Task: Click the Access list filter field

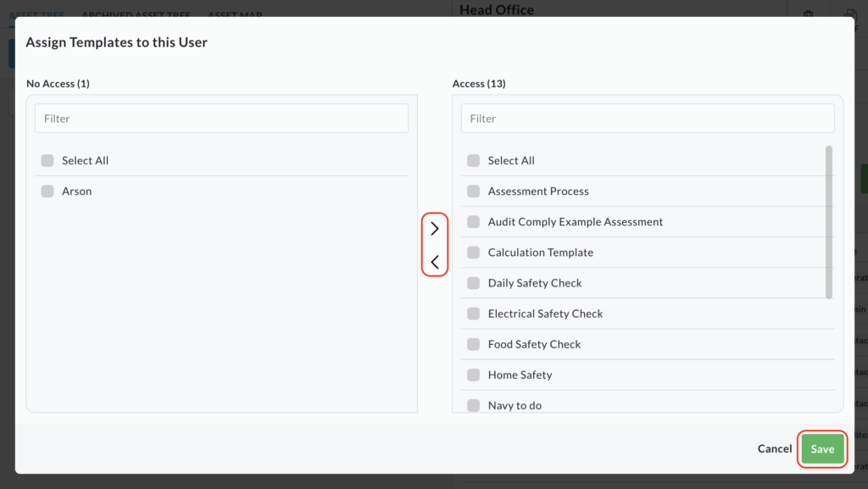Action: pyautogui.click(x=647, y=119)
